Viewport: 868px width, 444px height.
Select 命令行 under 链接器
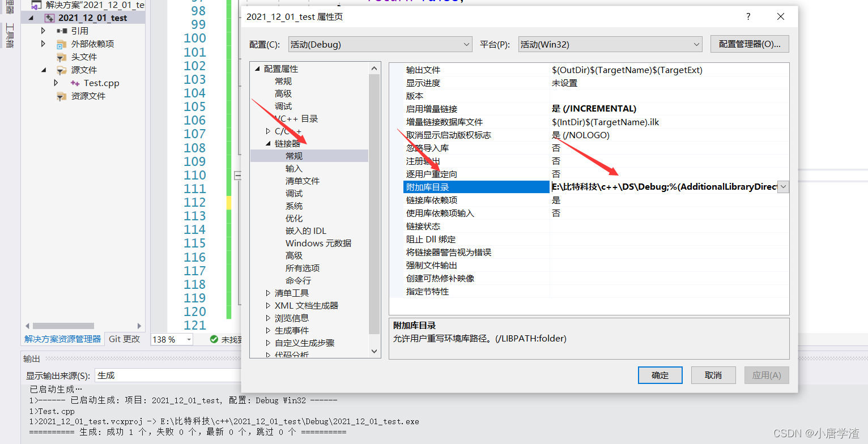pyautogui.click(x=298, y=280)
